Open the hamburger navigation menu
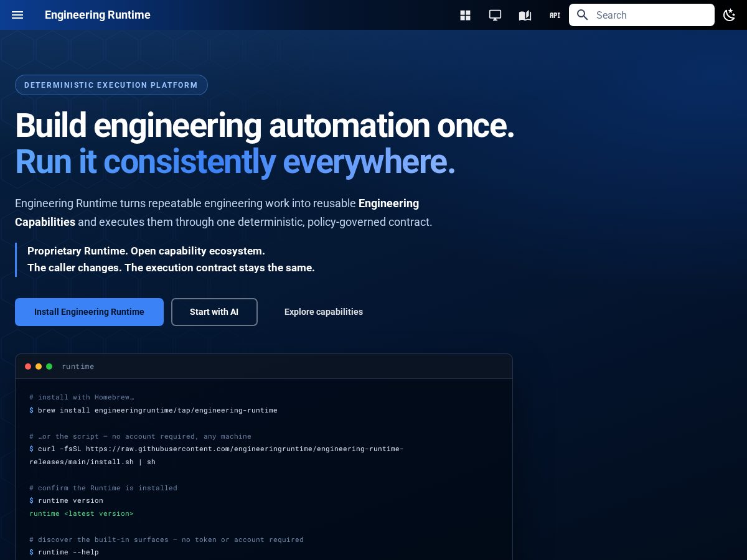The image size is (747, 560). [17, 15]
